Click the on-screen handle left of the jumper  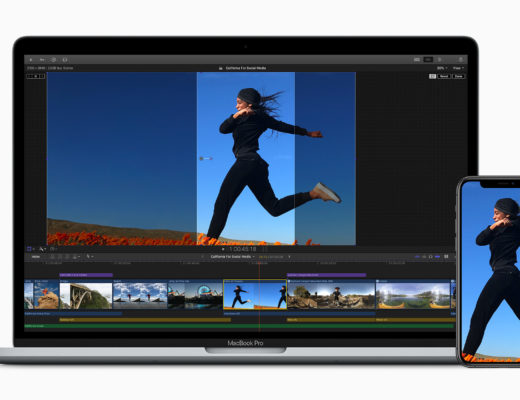tap(206, 158)
